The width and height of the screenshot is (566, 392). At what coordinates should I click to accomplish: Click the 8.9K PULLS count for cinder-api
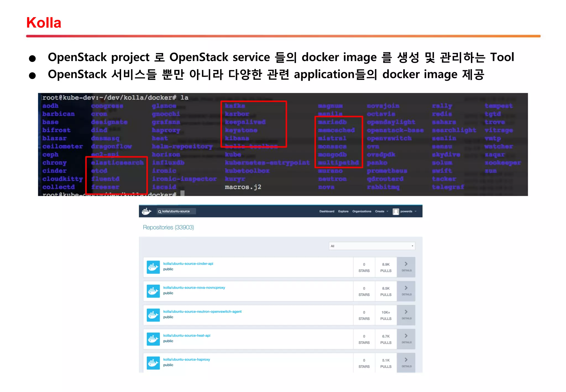point(386,267)
